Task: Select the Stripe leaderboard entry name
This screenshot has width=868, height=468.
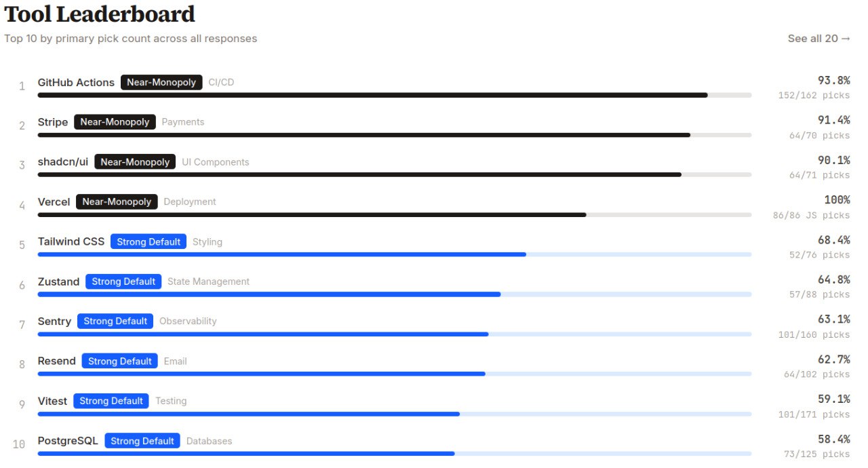Action: 53,122
